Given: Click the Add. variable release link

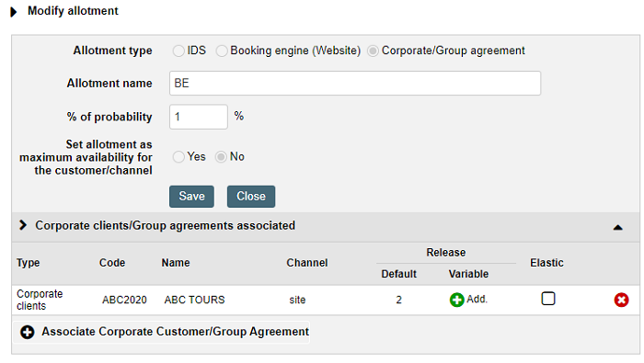Looking at the screenshot, I should 477,299.
